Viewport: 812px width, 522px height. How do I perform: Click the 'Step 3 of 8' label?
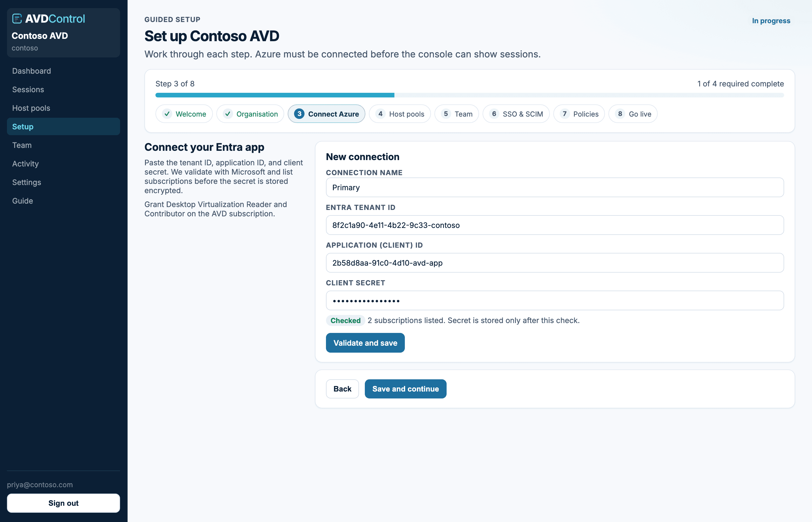click(175, 84)
